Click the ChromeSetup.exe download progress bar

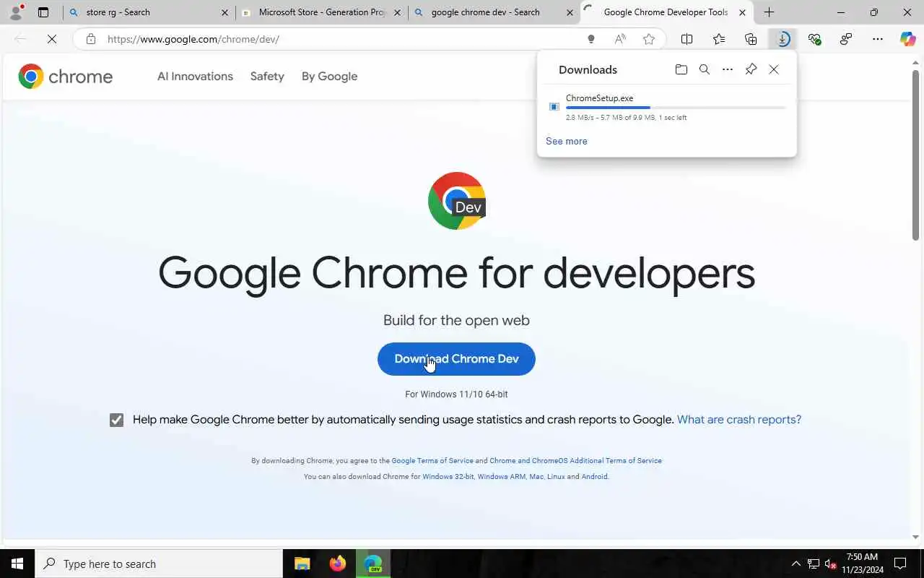pos(676,108)
